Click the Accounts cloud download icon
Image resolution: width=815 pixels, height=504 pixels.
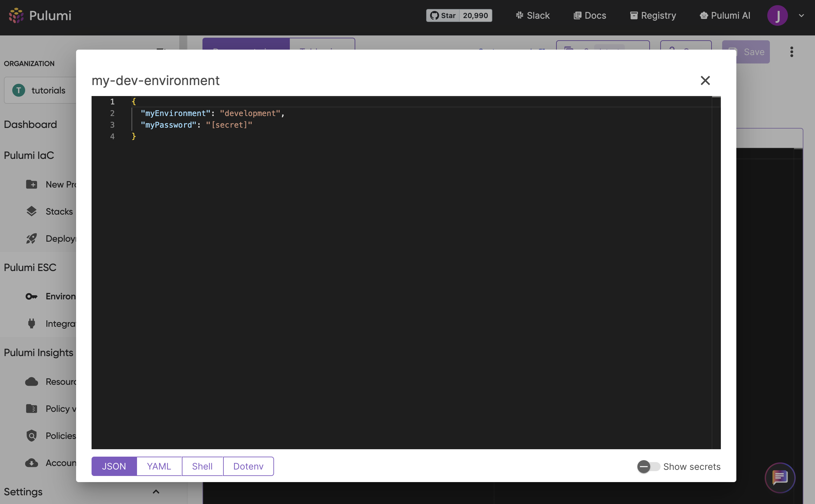pos(31,463)
